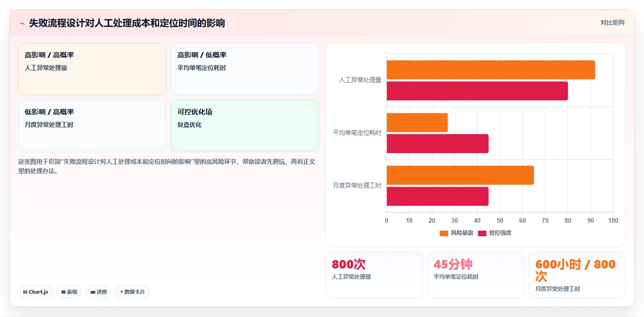Click the x-axis tick label 50
This screenshot has height=317, width=644.
coord(500,220)
